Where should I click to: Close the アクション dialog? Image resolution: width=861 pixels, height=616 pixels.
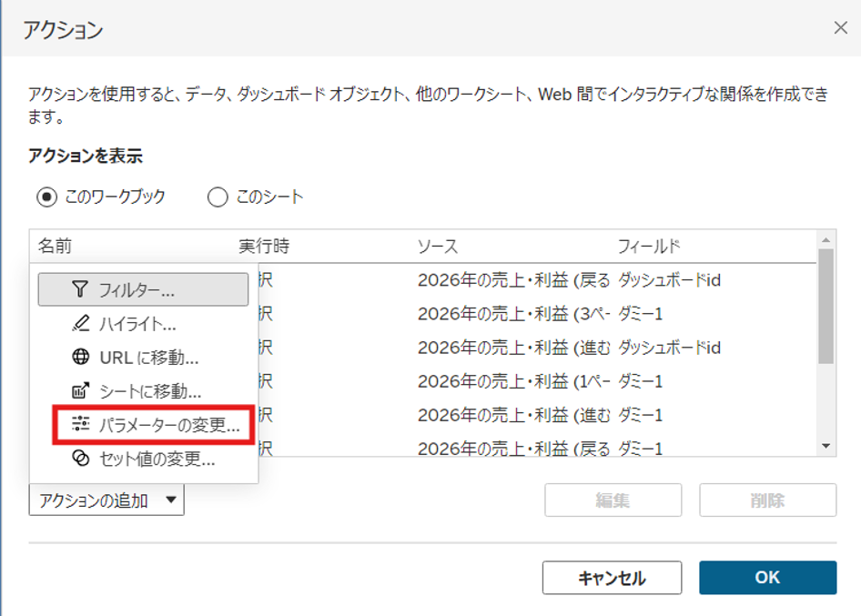[x=841, y=28]
